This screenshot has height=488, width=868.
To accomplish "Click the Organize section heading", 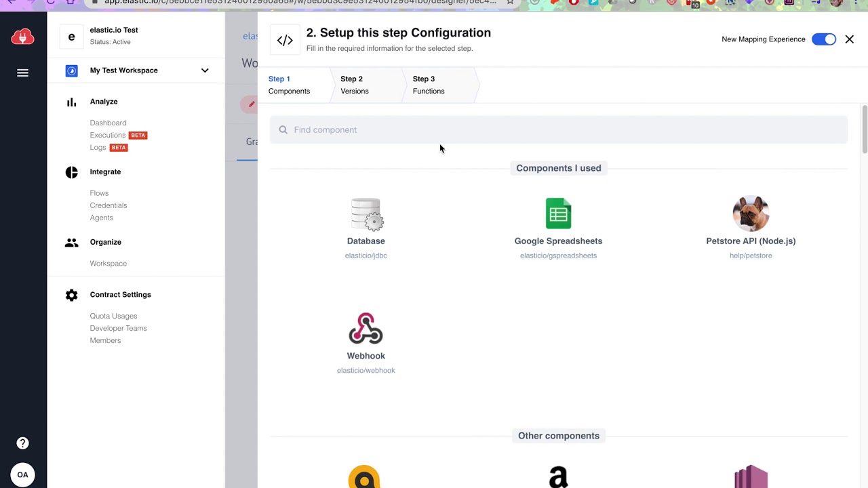I will [x=105, y=242].
